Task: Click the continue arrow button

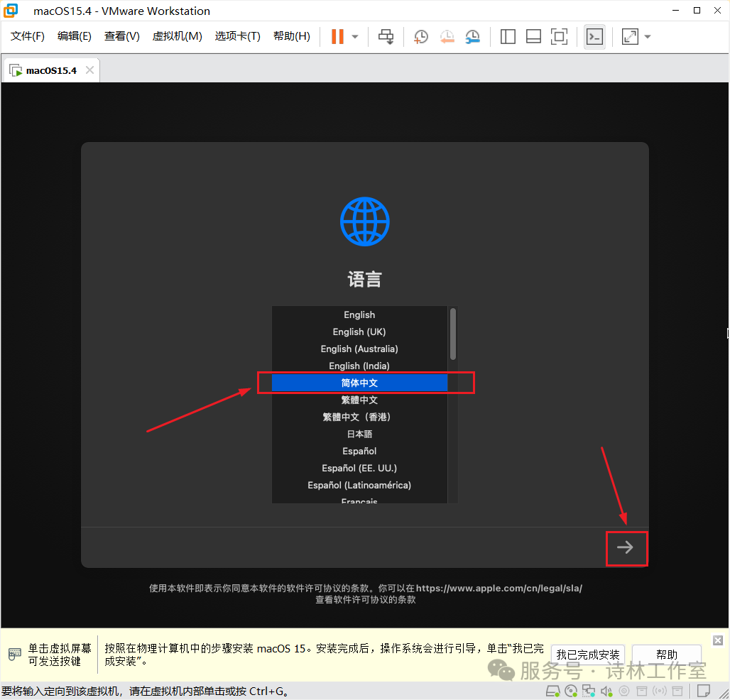Action: tap(625, 547)
